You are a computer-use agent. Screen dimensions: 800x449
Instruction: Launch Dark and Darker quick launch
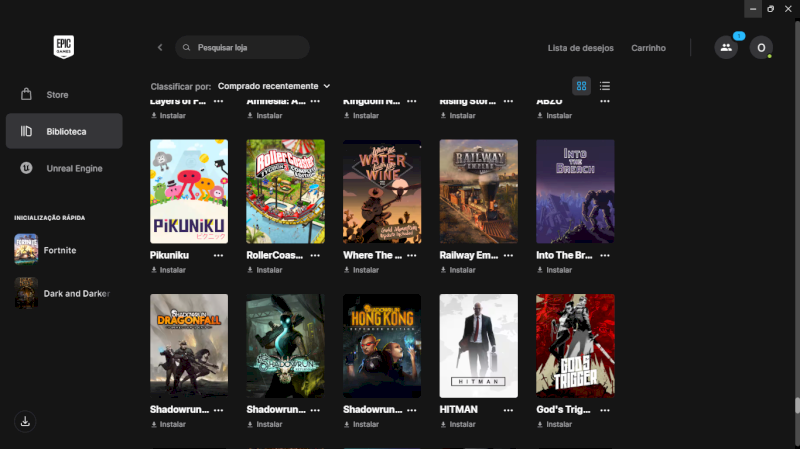coord(26,293)
